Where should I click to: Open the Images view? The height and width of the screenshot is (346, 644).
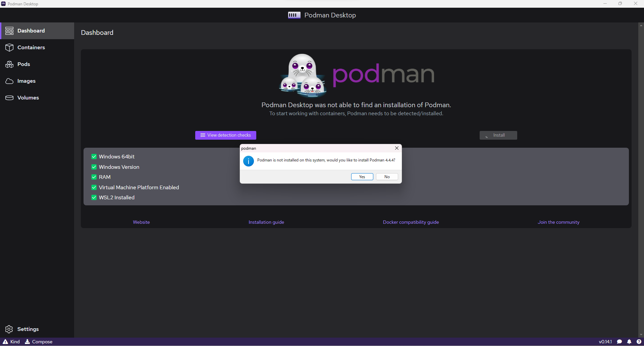click(x=26, y=81)
